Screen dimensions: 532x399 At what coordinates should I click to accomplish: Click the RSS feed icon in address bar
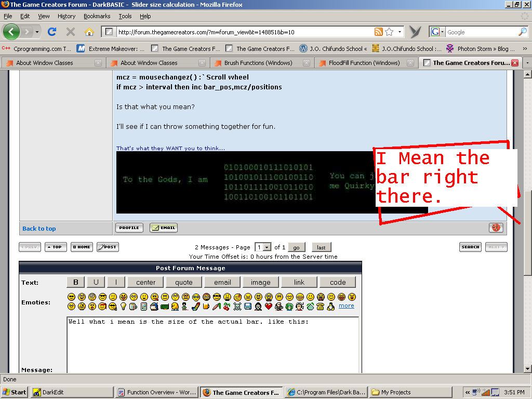coord(379,32)
